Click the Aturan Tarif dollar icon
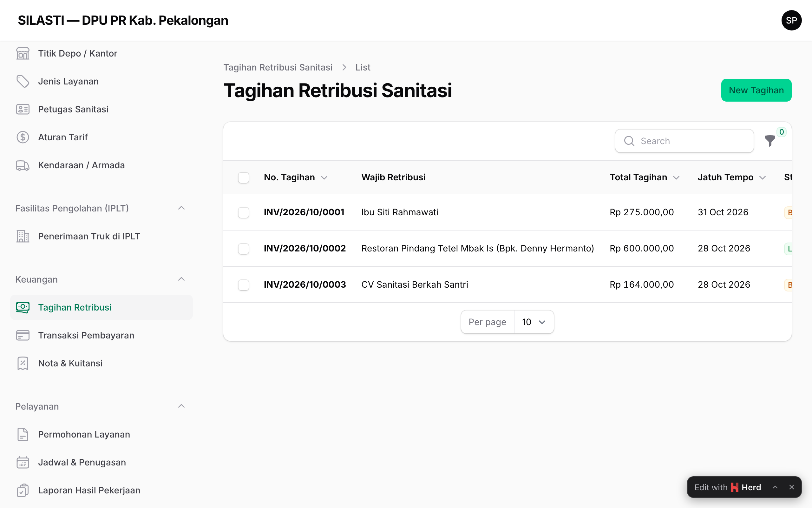Viewport: 812px width, 508px height. coord(23,137)
